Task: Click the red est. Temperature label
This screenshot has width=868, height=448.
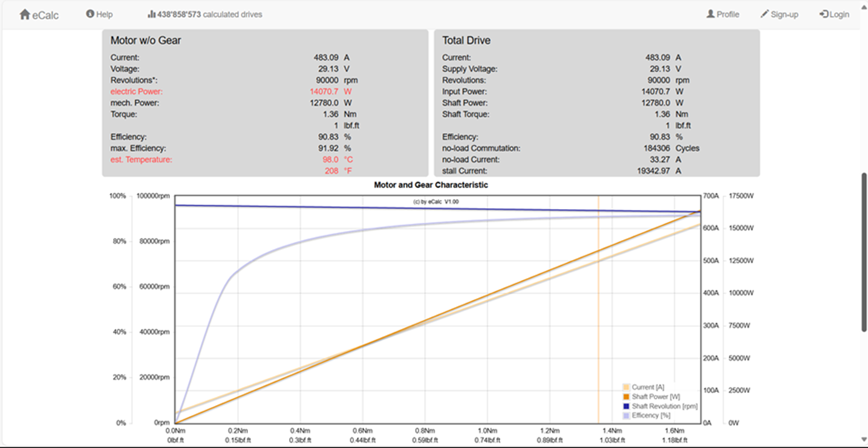Action: [142, 160]
